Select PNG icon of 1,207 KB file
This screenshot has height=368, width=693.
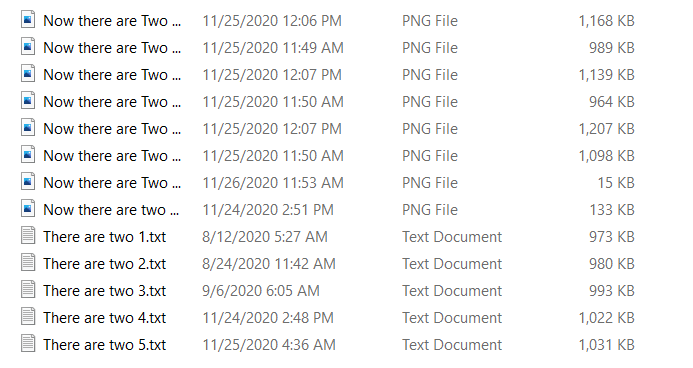pos(28,128)
